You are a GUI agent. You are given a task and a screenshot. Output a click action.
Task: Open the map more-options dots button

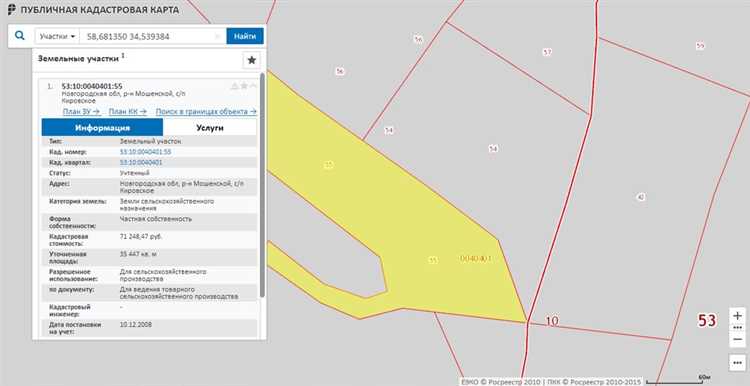click(737, 363)
